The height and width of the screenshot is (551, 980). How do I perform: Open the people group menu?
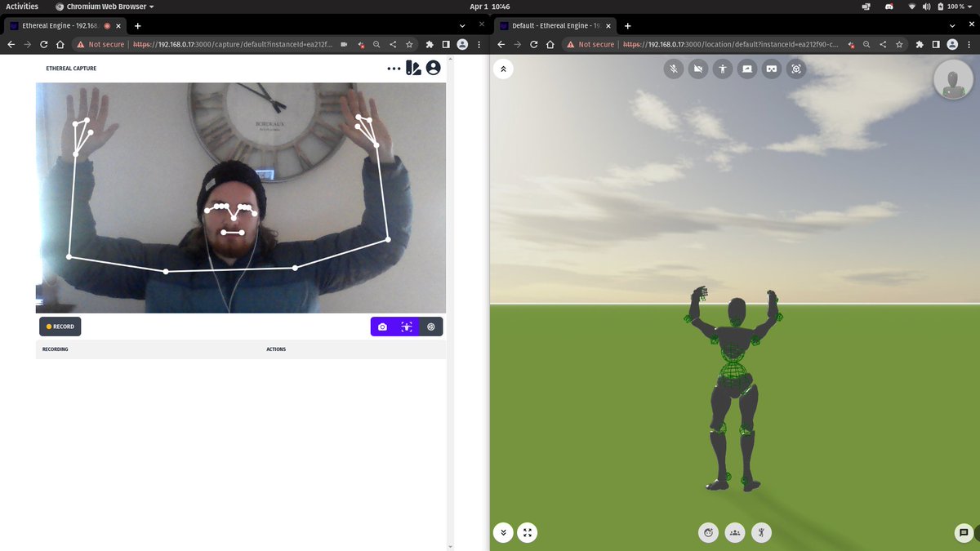735,533
